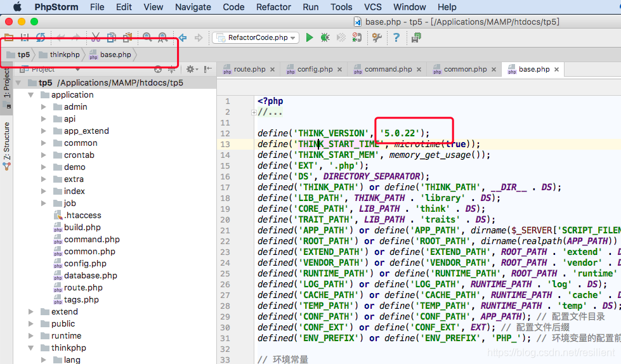Click the Run with Coverage icon
This screenshot has height=364, width=621.
coord(341,37)
